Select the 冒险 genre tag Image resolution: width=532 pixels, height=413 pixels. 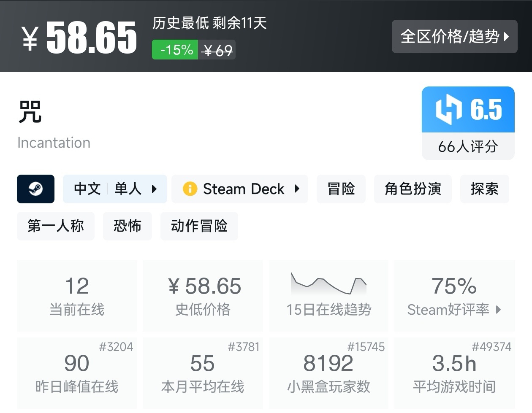click(x=341, y=189)
